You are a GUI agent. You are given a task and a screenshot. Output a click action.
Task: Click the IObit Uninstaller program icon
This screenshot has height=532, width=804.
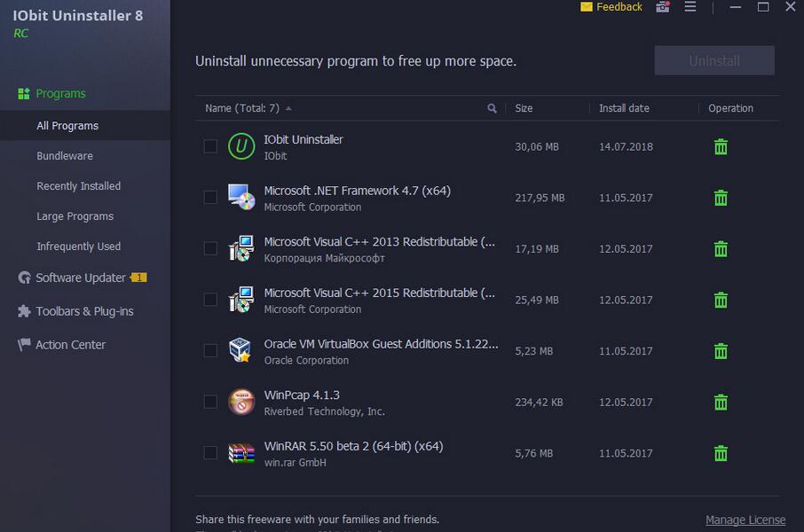[x=241, y=146]
